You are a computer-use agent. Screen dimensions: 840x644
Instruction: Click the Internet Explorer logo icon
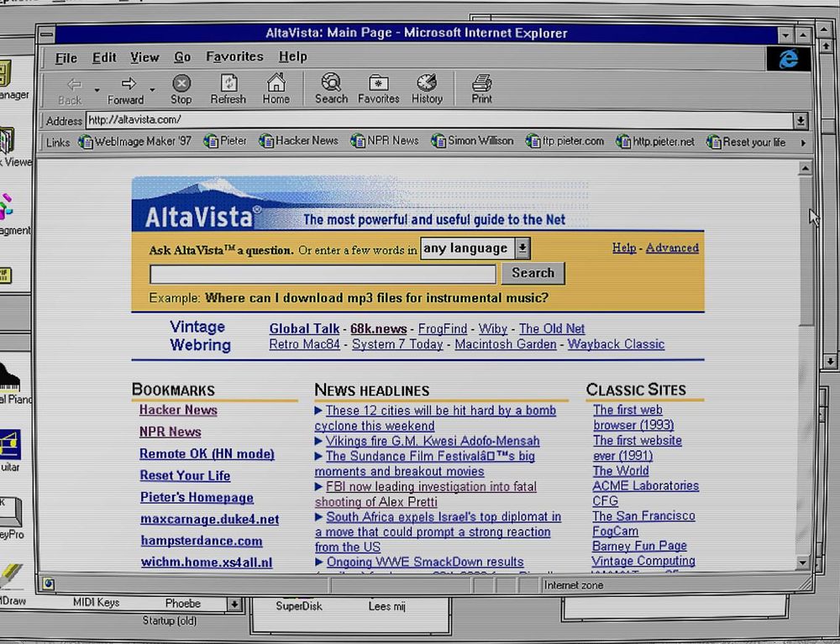click(788, 58)
